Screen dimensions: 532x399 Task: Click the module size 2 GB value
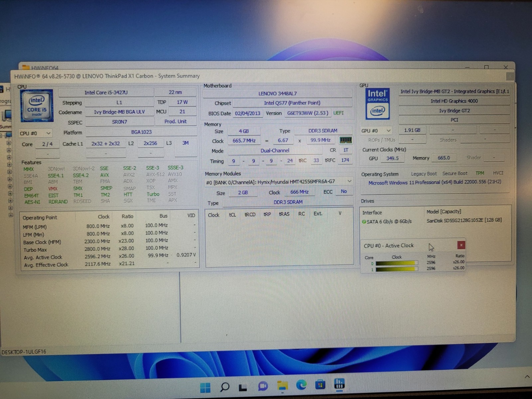243,193
